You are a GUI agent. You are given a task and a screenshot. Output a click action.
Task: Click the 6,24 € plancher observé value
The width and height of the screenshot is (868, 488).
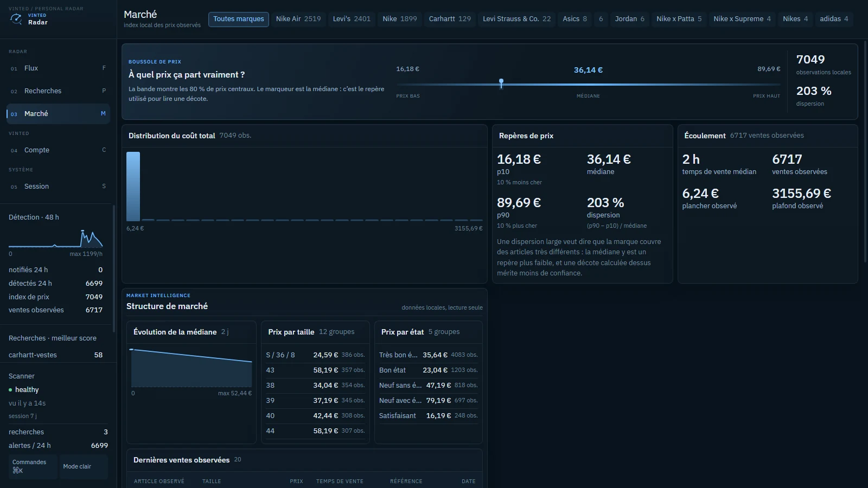[700, 194]
